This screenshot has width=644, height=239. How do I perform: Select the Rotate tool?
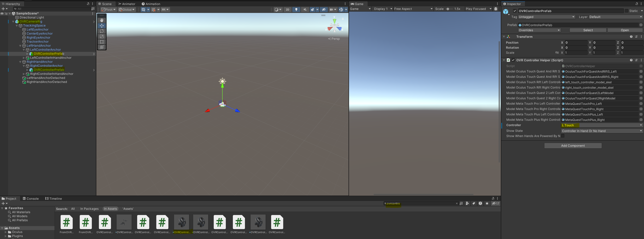(x=102, y=31)
